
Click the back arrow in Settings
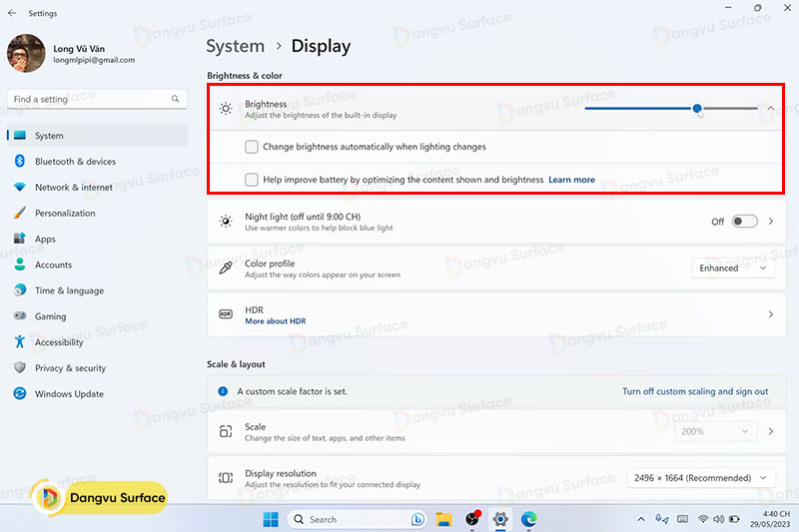pyautogui.click(x=12, y=13)
